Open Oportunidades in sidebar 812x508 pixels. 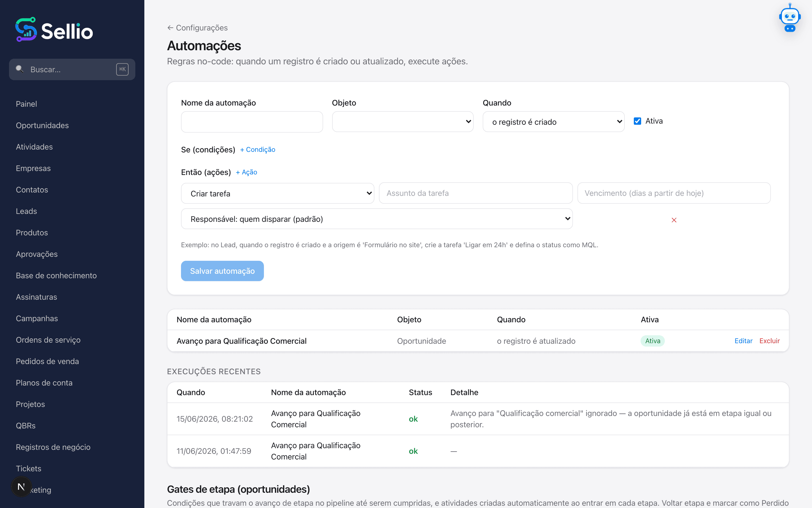point(42,125)
